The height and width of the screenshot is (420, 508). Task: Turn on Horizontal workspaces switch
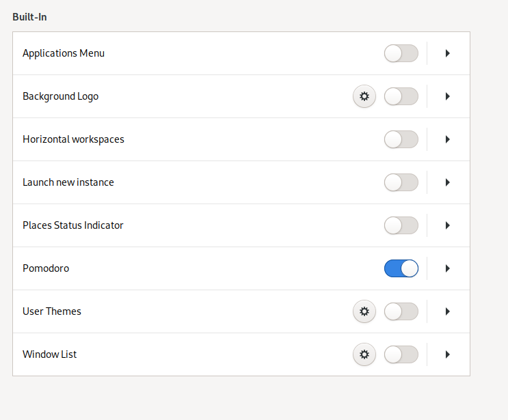coord(401,139)
